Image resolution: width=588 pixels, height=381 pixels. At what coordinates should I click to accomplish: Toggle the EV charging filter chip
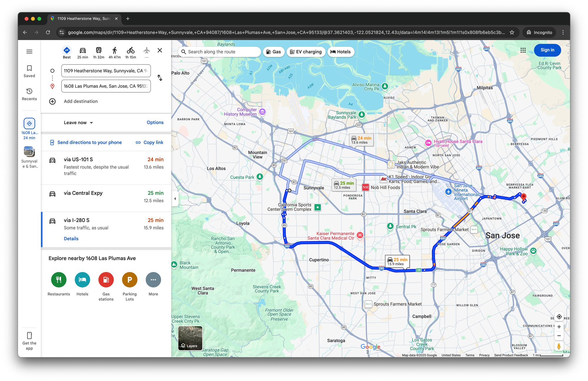pyautogui.click(x=306, y=52)
